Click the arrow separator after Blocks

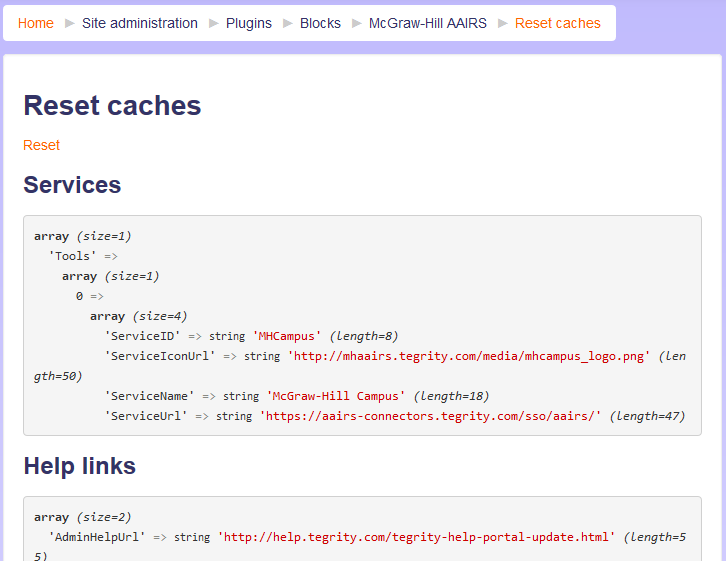[356, 23]
